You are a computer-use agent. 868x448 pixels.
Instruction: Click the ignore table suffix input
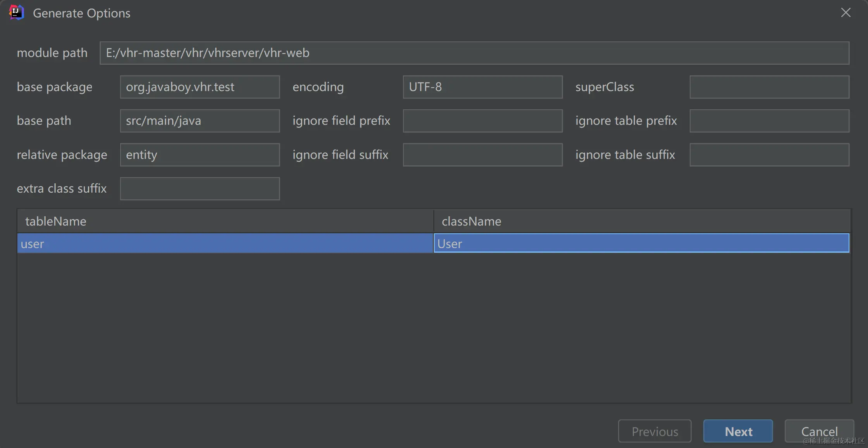click(769, 155)
